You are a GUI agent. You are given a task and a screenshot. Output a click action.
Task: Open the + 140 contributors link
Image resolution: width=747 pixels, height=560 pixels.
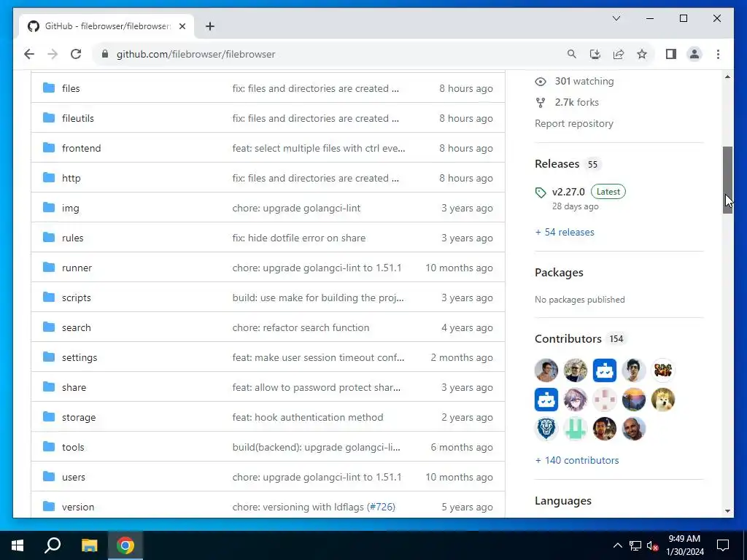[x=576, y=461]
